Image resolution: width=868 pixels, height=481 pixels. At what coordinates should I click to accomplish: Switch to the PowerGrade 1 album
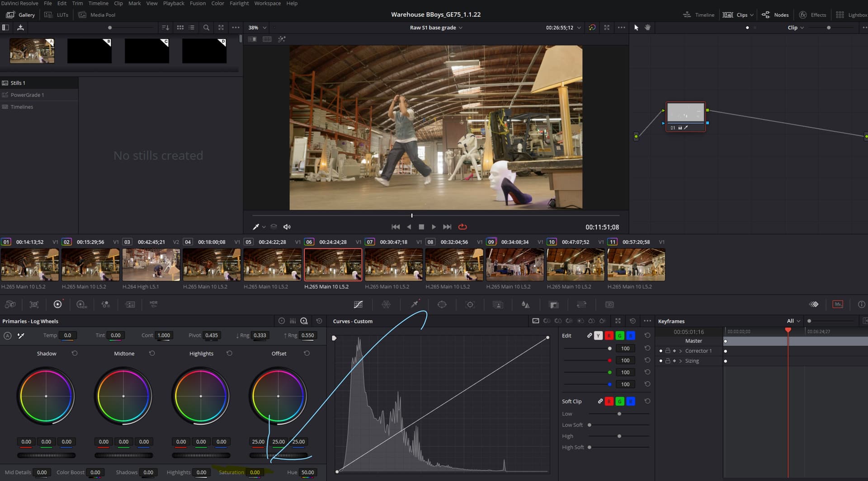[x=27, y=95]
